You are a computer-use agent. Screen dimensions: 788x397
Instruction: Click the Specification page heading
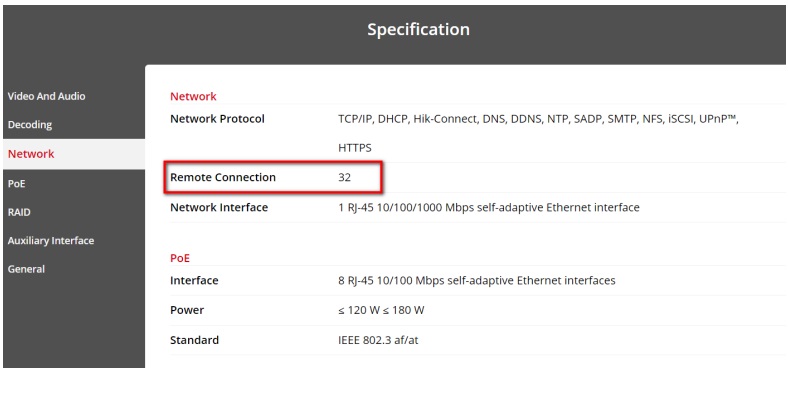(x=418, y=30)
